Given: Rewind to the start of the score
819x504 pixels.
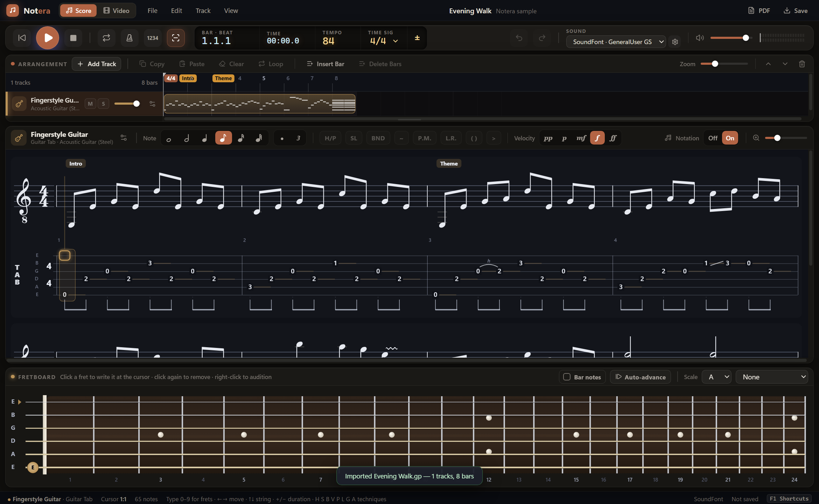Looking at the screenshot, I should point(22,38).
